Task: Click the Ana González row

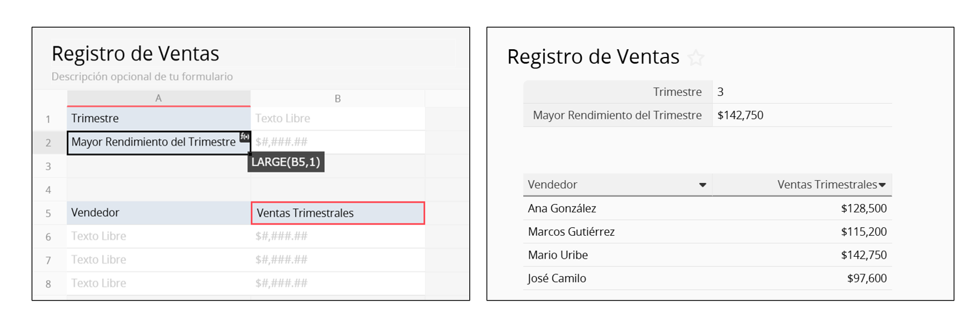Action: tap(562, 208)
